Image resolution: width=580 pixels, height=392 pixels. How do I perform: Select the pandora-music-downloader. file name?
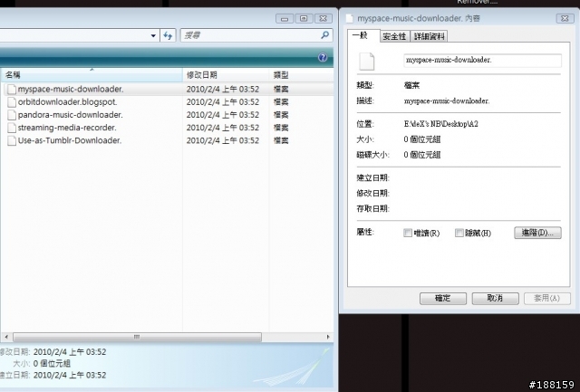71,115
